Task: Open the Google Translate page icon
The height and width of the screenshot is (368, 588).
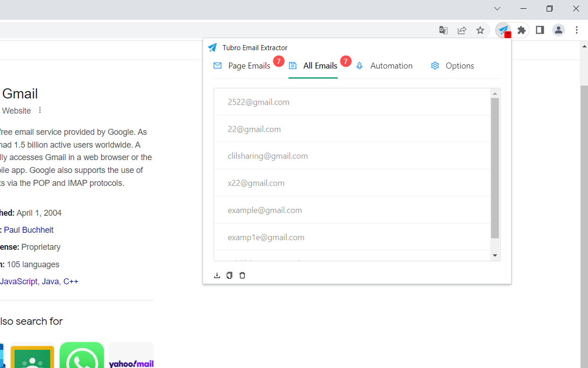Action: pos(443,30)
